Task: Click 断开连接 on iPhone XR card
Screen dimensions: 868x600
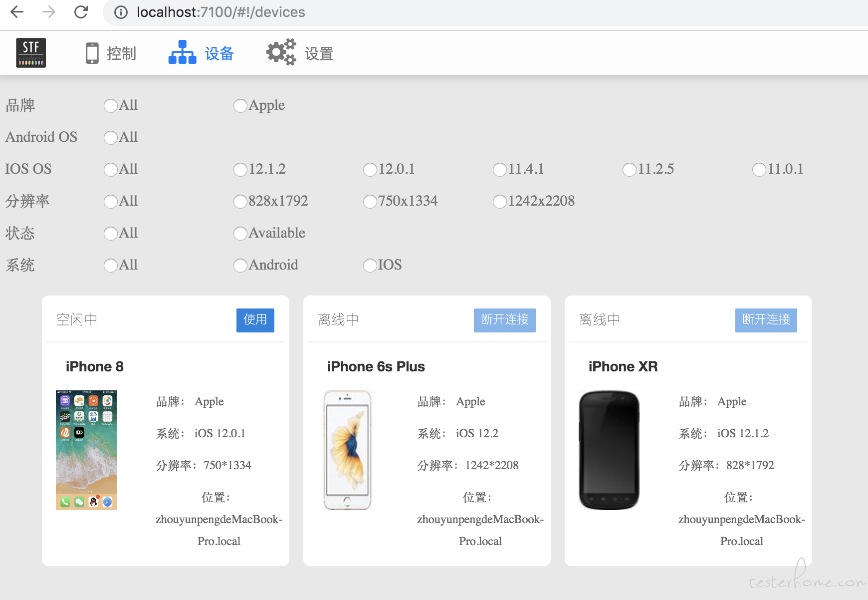Action: (766, 320)
